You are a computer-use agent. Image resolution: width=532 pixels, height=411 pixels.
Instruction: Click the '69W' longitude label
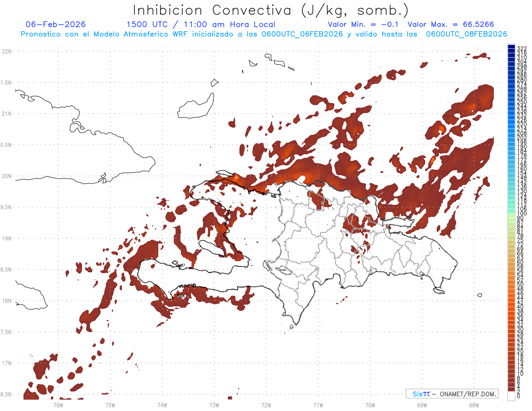pos(422,405)
